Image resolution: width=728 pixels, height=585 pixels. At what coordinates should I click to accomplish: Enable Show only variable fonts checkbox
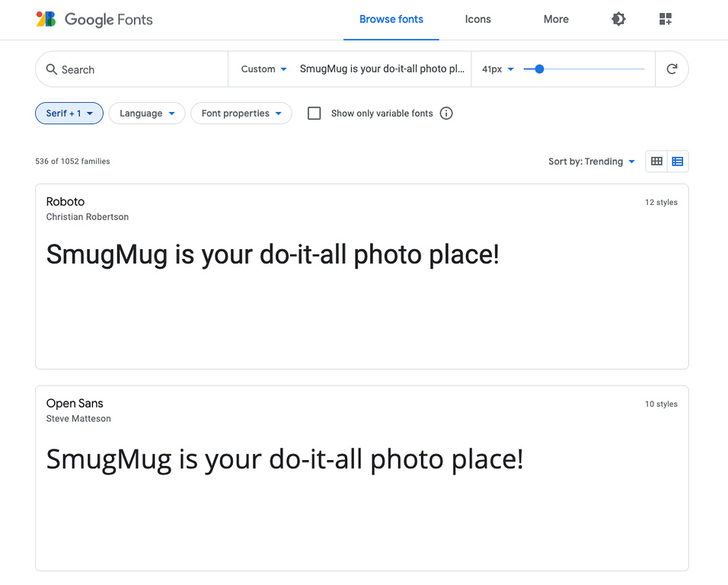pos(315,113)
